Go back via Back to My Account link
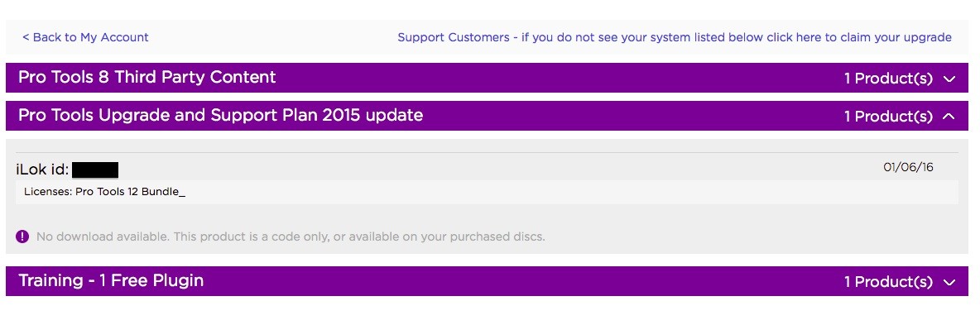The width and height of the screenshot is (980, 325). click(x=85, y=37)
